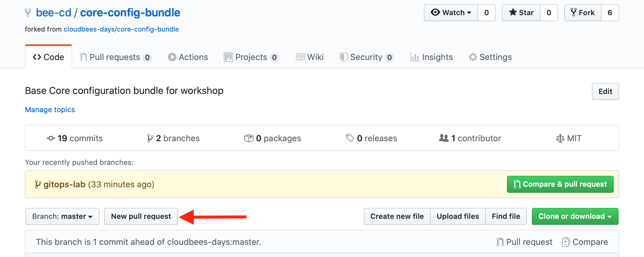Click the Pull requests count badge 0
This screenshot has width=644, height=257.
point(147,57)
